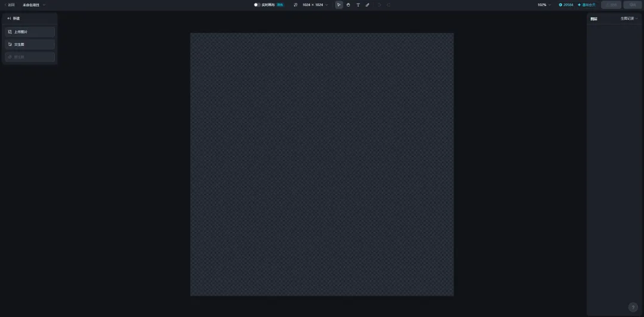
Task: Click the 20584 credits balance
Action: [x=566, y=5]
